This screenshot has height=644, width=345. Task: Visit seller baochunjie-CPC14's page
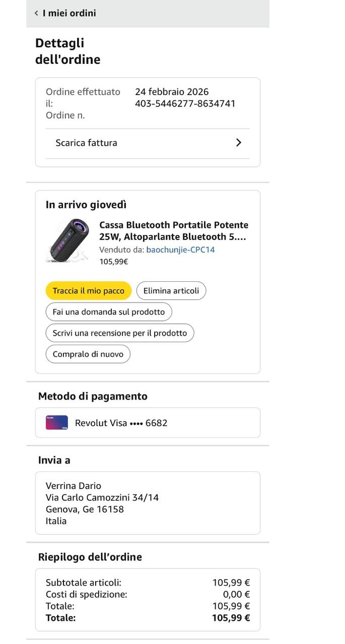[180, 250]
